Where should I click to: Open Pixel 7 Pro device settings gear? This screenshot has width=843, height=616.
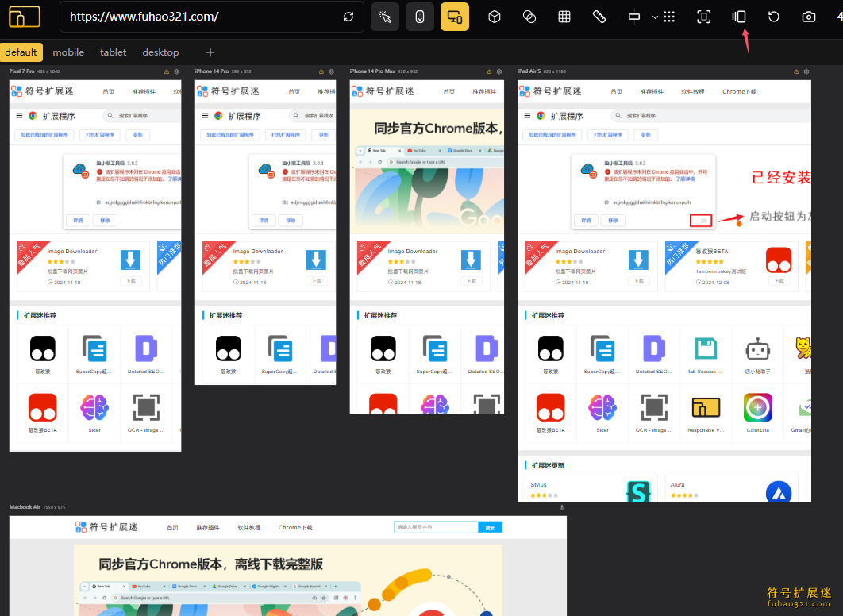(x=176, y=71)
